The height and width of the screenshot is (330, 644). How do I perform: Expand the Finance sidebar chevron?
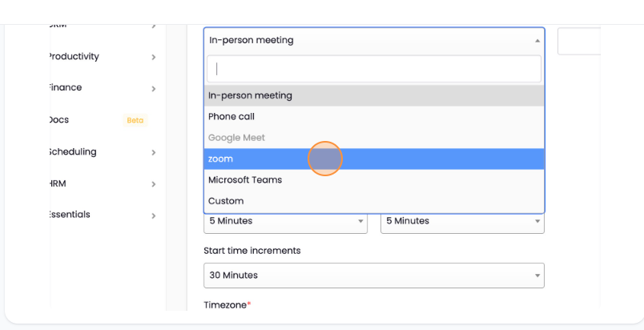point(153,89)
